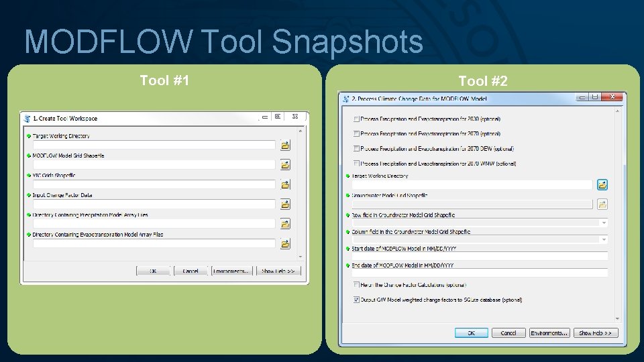This screenshot has height=362, width=644.
Task: Minimize the Create Tool Workspace window
Action: click(x=265, y=117)
